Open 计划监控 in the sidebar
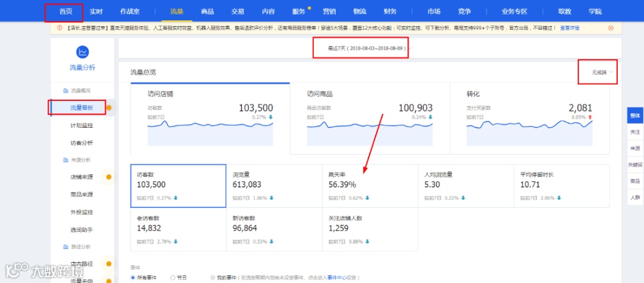Image resolution: width=644 pixels, height=283 pixels. tap(82, 125)
